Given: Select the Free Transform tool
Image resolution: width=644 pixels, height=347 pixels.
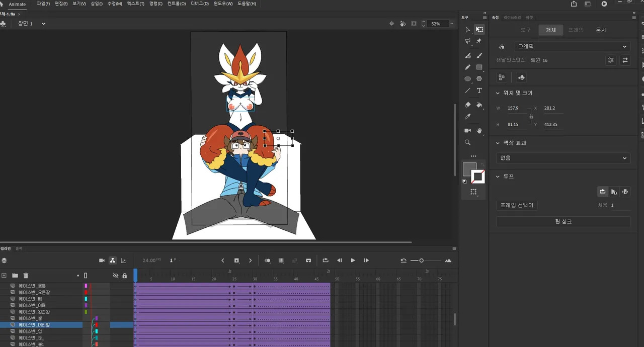Looking at the screenshot, I should coord(479,30).
